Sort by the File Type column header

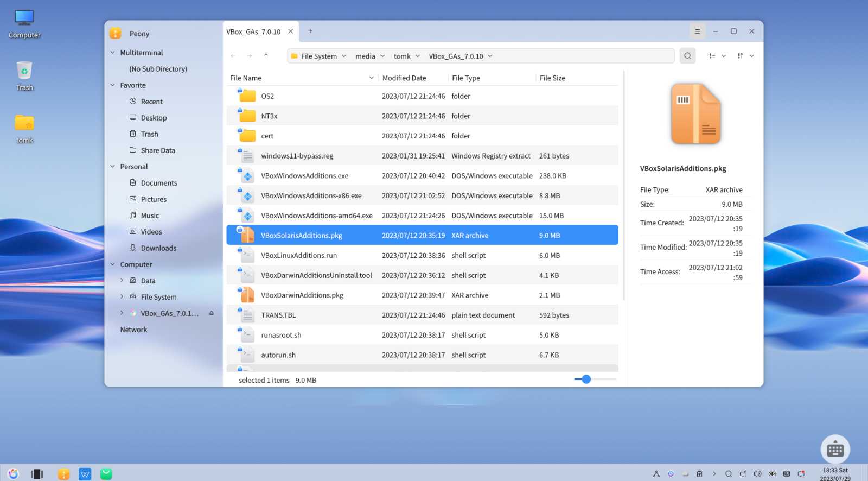click(492, 78)
